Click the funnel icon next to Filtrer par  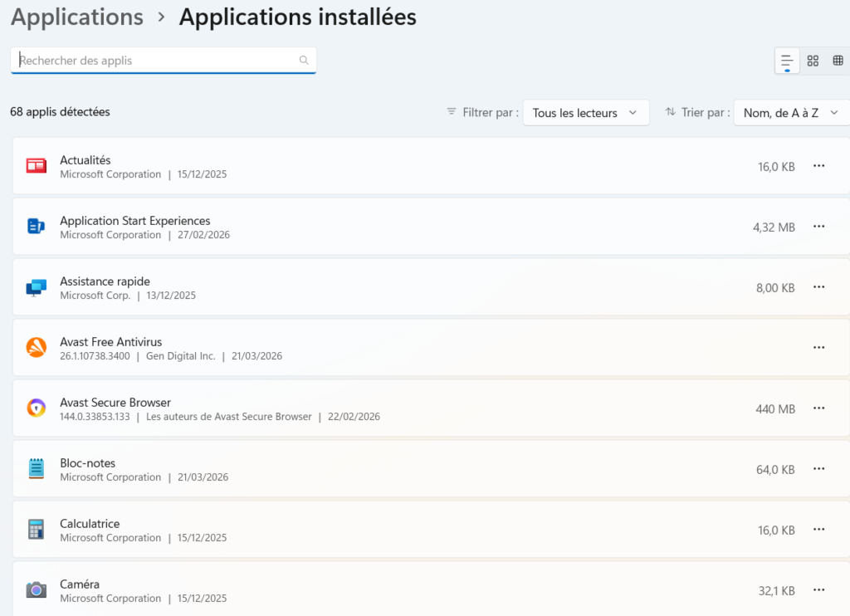pyautogui.click(x=451, y=112)
